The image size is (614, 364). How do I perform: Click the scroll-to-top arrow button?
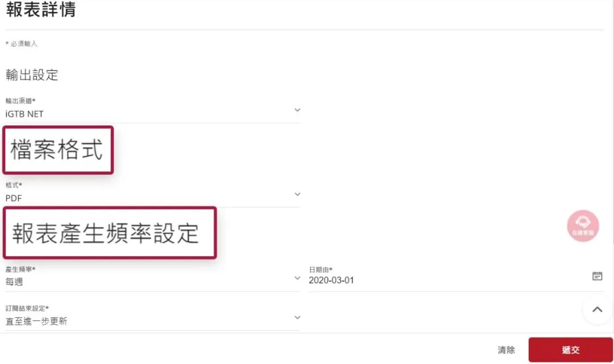pyautogui.click(x=597, y=309)
